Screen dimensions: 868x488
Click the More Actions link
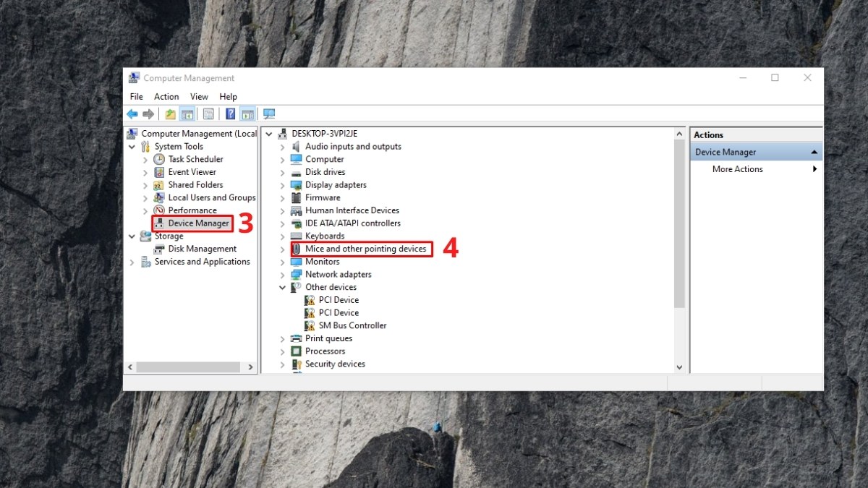(737, 169)
